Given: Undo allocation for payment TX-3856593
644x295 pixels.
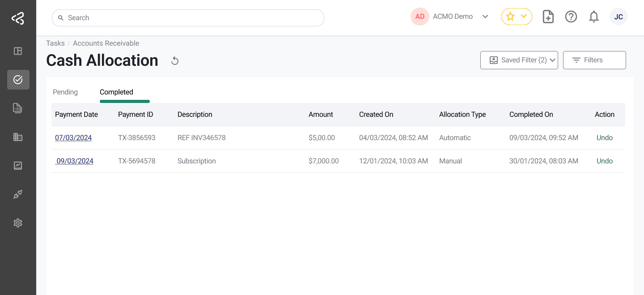Looking at the screenshot, I should (604, 137).
